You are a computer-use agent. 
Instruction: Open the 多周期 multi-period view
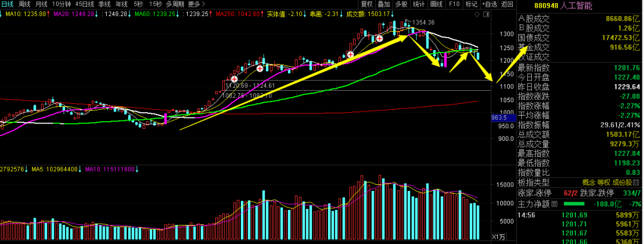pyautogui.click(x=175, y=5)
